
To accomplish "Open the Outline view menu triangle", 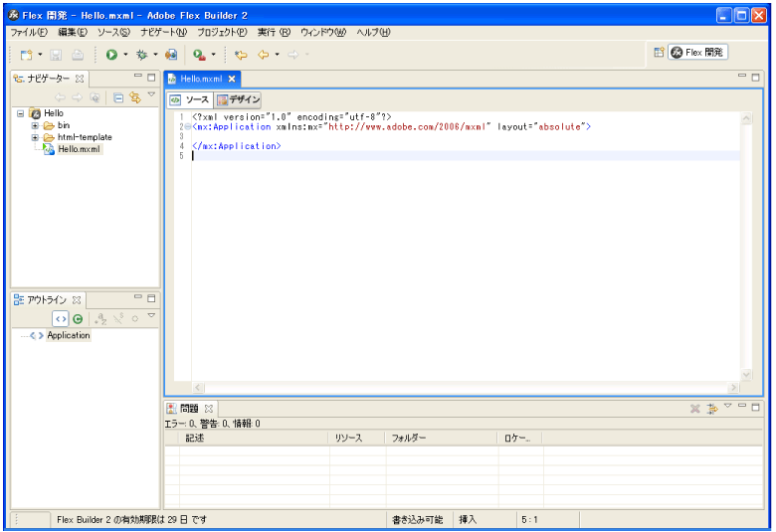I will tap(151, 316).
